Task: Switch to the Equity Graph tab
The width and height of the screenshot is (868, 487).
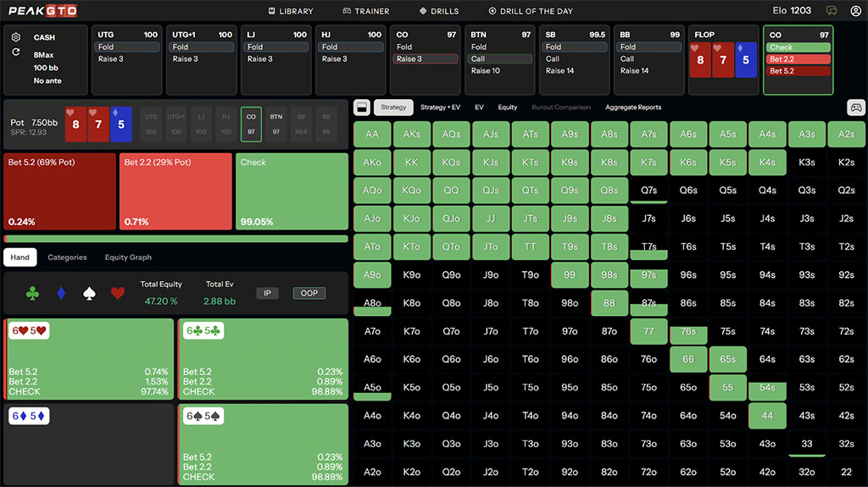Action: (x=128, y=257)
